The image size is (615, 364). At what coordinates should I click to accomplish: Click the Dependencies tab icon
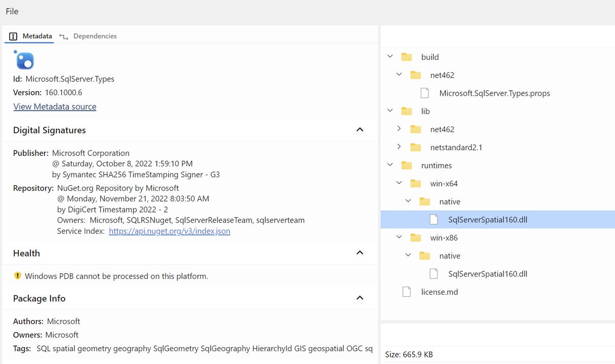pyautogui.click(x=64, y=36)
